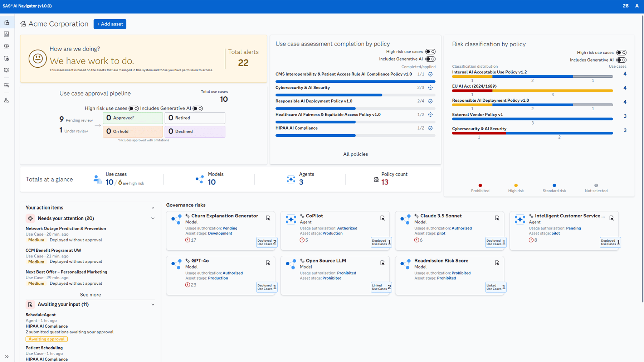This screenshot has height=362, width=644.
Task: Click See more under action items
Action: (90, 294)
